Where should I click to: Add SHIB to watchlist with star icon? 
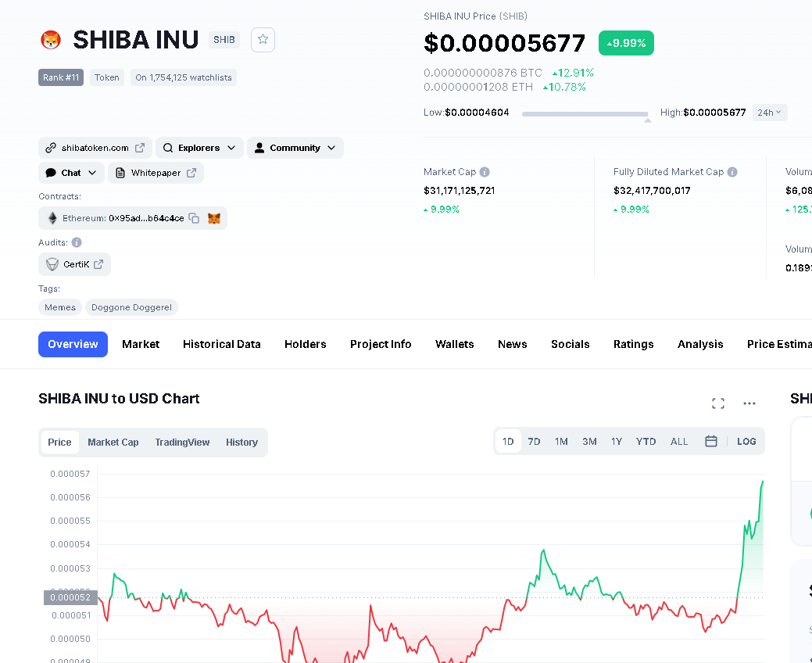pyautogui.click(x=263, y=39)
